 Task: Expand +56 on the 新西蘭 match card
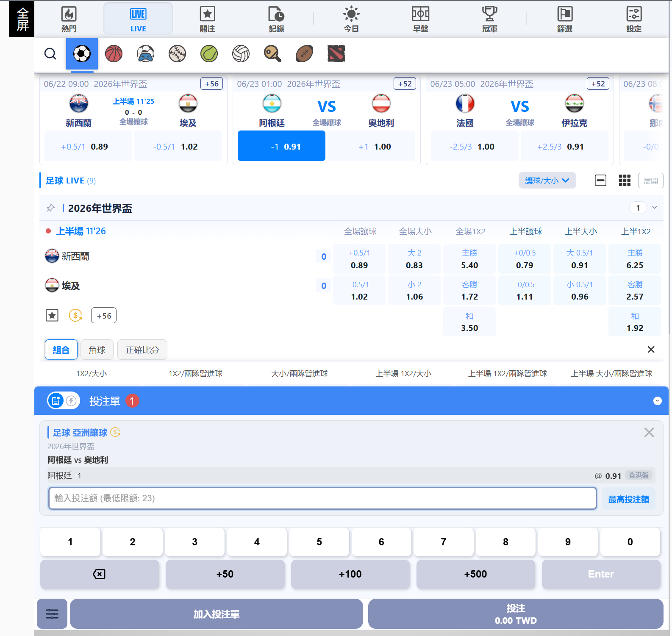211,84
